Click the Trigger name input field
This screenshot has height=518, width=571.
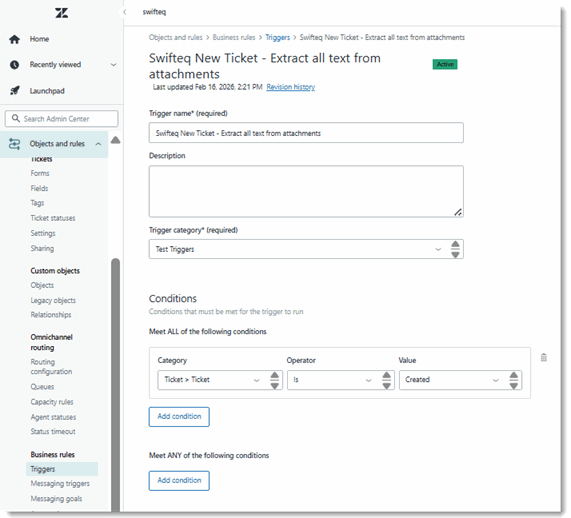click(306, 133)
